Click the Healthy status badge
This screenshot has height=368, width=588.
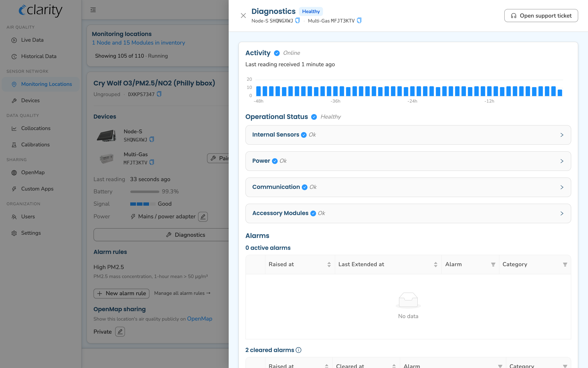(311, 11)
